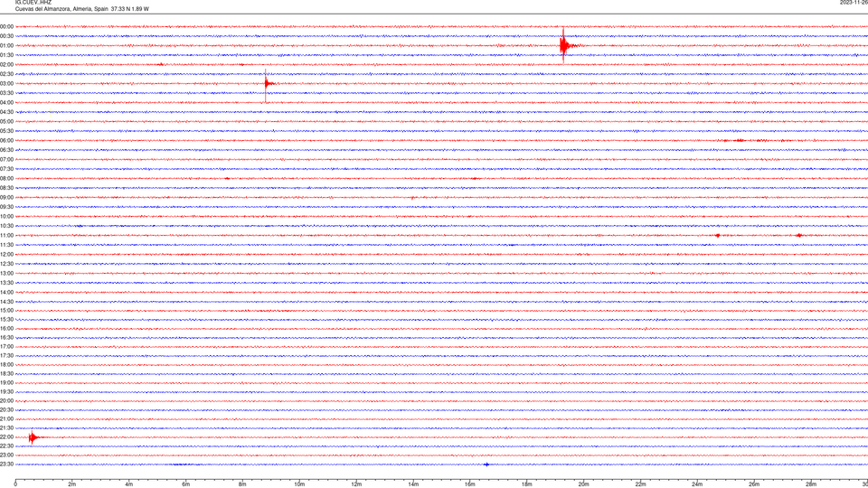Select the 12:00 time label
The height and width of the screenshot is (488, 868).
(6, 255)
